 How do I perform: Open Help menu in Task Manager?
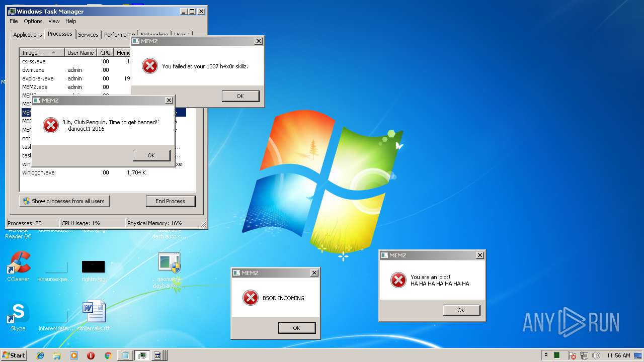[x=71, y=21]
